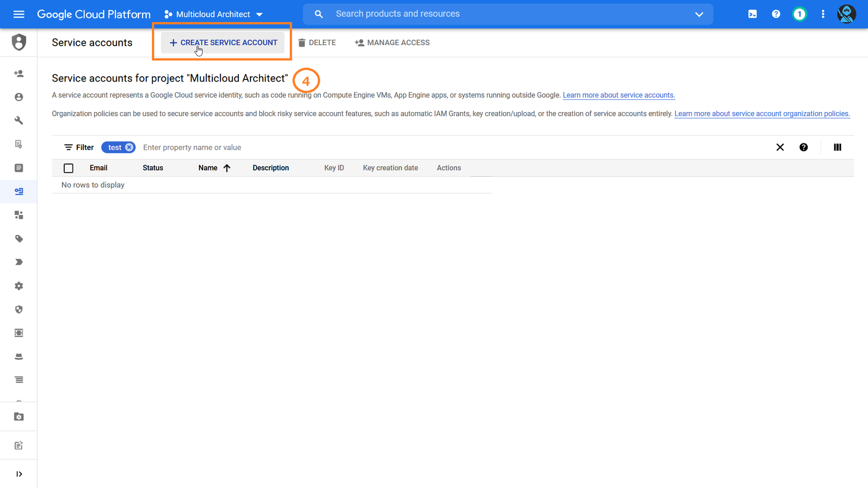This screenshot has width=868, height=488.
Task: Click Create Service Account button
Action: 223,43
